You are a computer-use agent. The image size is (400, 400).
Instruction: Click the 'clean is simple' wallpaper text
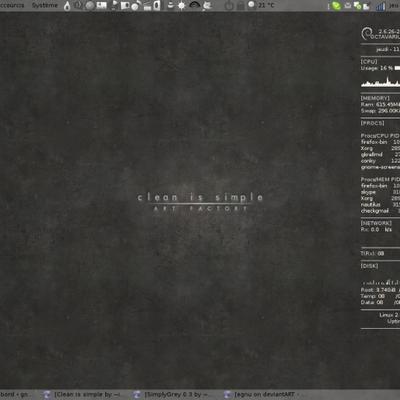click(200, 197)
